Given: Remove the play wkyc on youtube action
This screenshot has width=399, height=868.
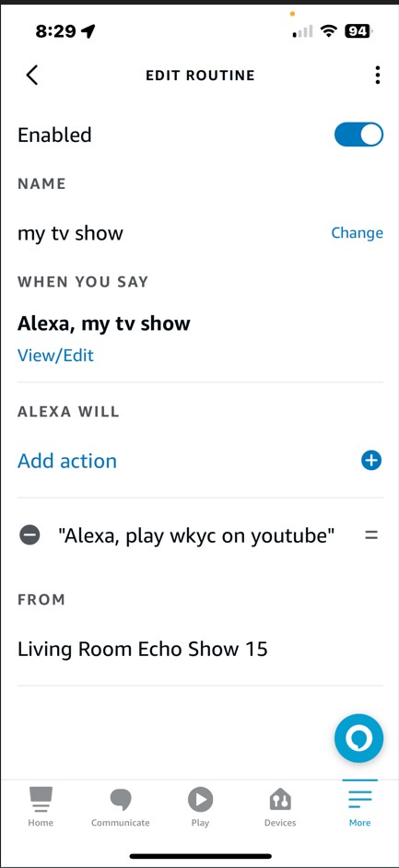Looking at the screenshot, I should pyautogui.click(x=29, y=535).
